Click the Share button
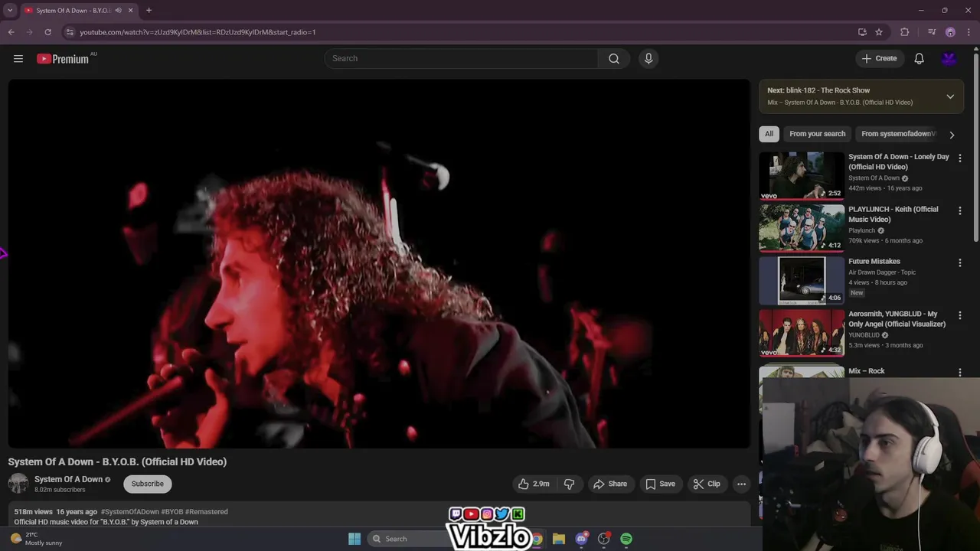This screenshot has height=551, width=980. click(610, 484)
